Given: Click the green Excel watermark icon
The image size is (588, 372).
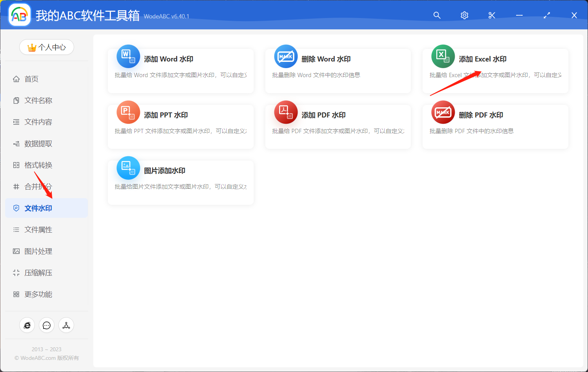Looking at the screenshot, I should (x=443, y=56).
